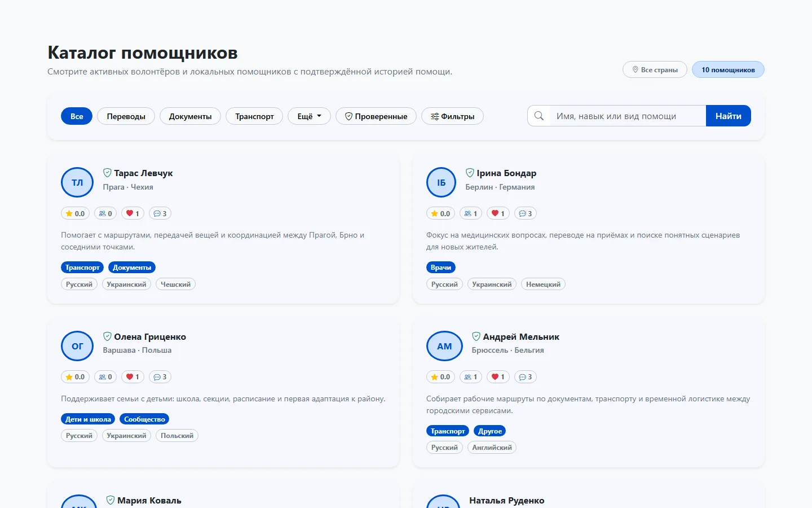Click heart likes badge on Ірина Бондар card
The image size is (812, 508).
point(498,213)
